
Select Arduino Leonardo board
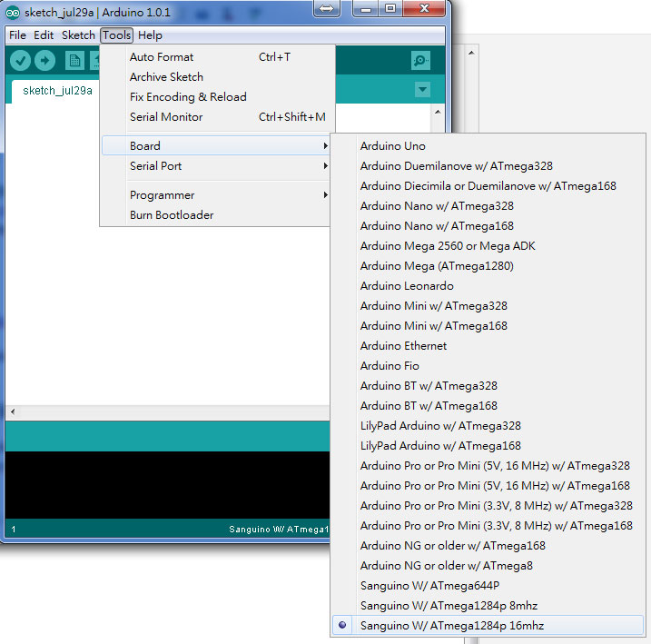click(488, 286)
